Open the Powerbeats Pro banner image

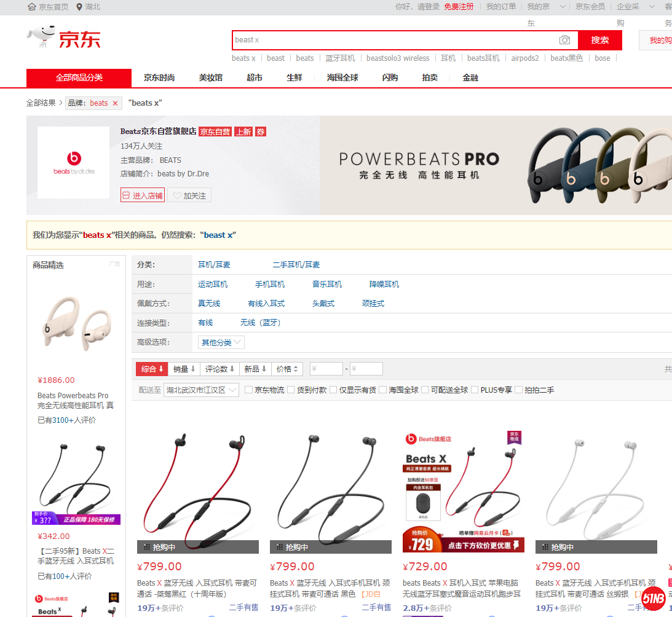pos(496,165)
